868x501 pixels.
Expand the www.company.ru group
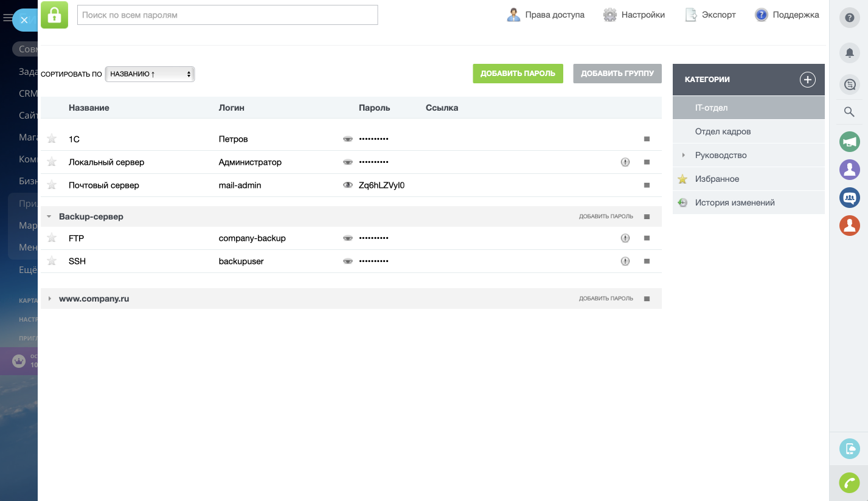click(x=49, y=299)
